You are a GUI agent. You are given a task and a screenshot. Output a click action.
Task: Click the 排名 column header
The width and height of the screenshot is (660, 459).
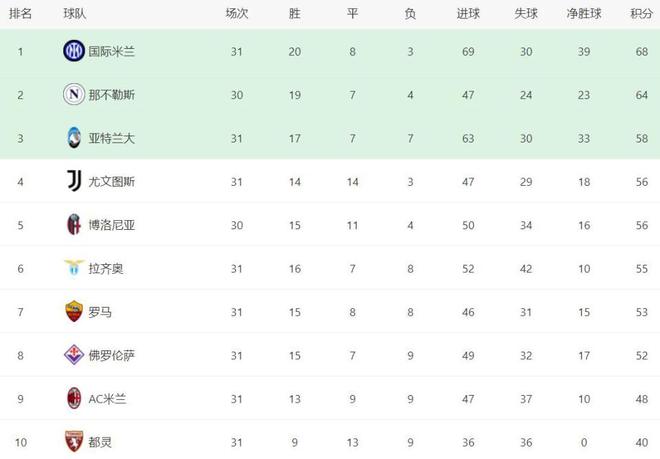click(20, 14)
